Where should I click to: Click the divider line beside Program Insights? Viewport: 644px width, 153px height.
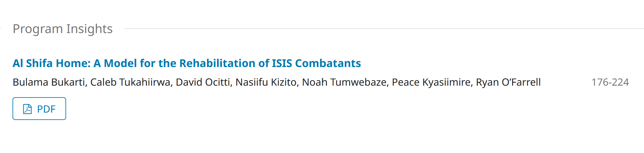(x=382, y=29)
